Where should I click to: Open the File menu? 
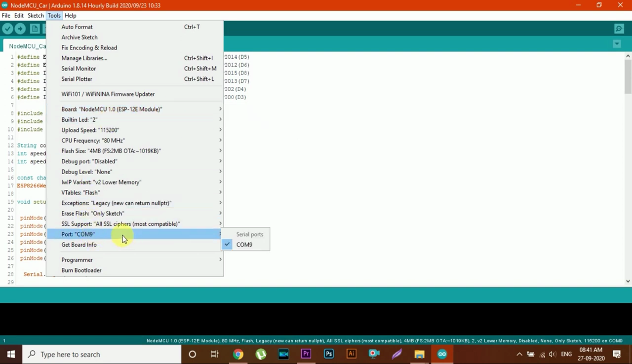(x=6, y=15)
